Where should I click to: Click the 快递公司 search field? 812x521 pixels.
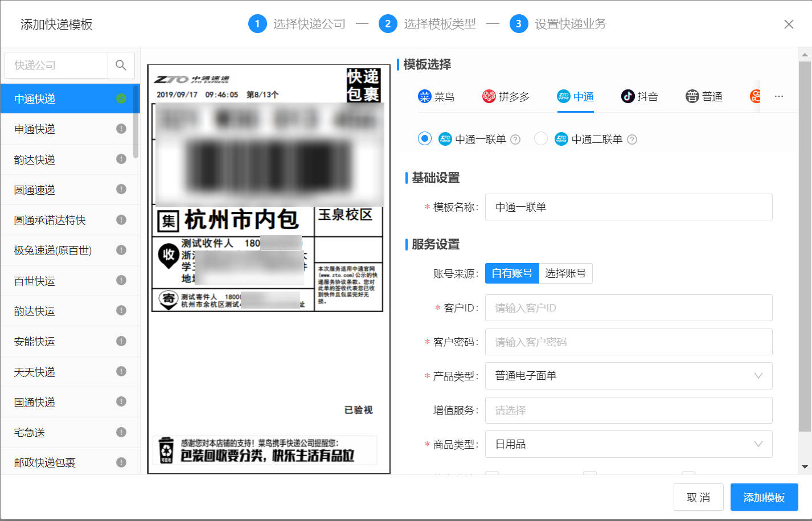pyautogui.click(x=56, y=65)
